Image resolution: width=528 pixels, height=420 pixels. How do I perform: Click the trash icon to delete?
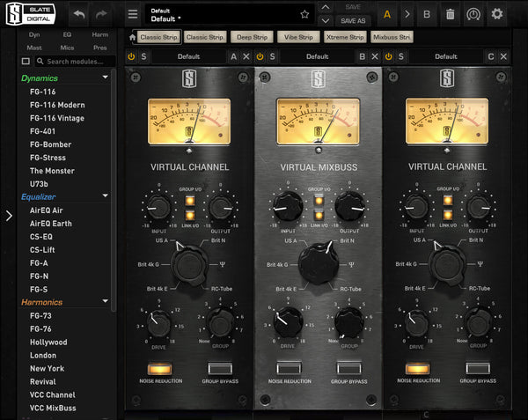450,15
